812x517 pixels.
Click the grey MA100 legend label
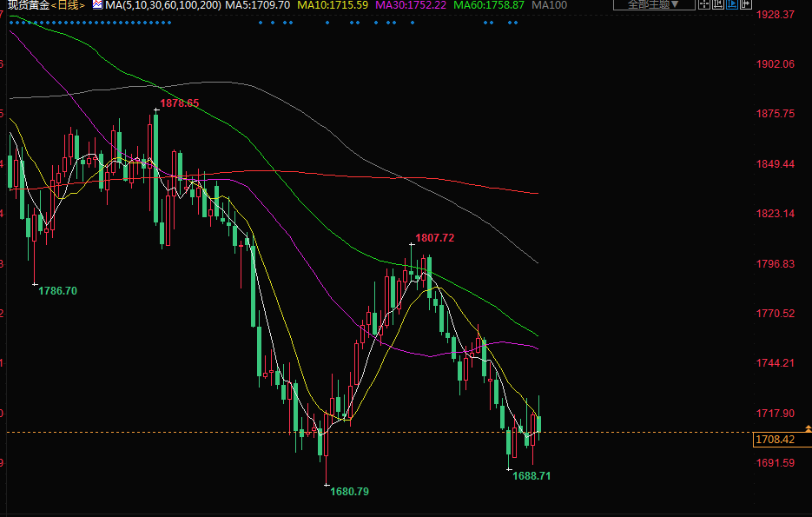(x=549, y=5)
